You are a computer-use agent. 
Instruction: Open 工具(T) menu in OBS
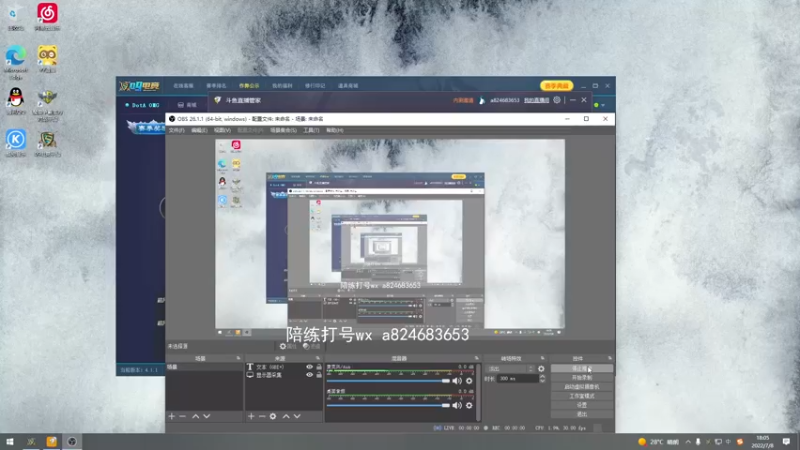pos(311,130)
